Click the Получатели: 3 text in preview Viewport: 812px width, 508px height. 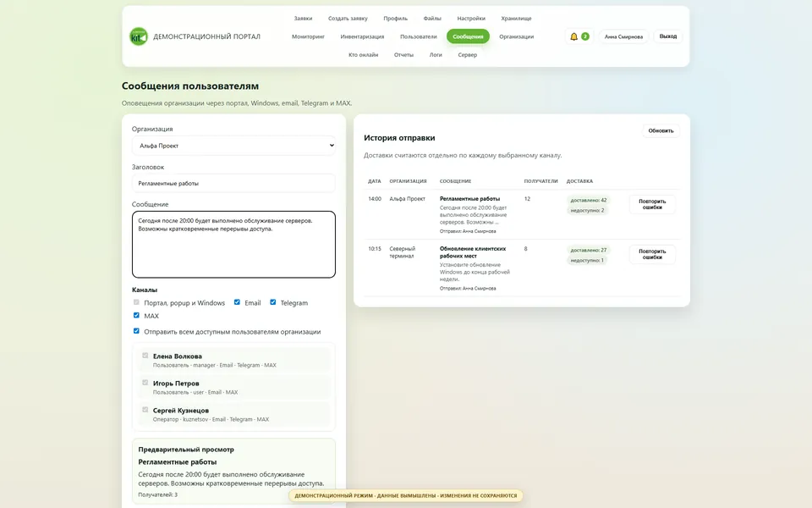(158, 494)
